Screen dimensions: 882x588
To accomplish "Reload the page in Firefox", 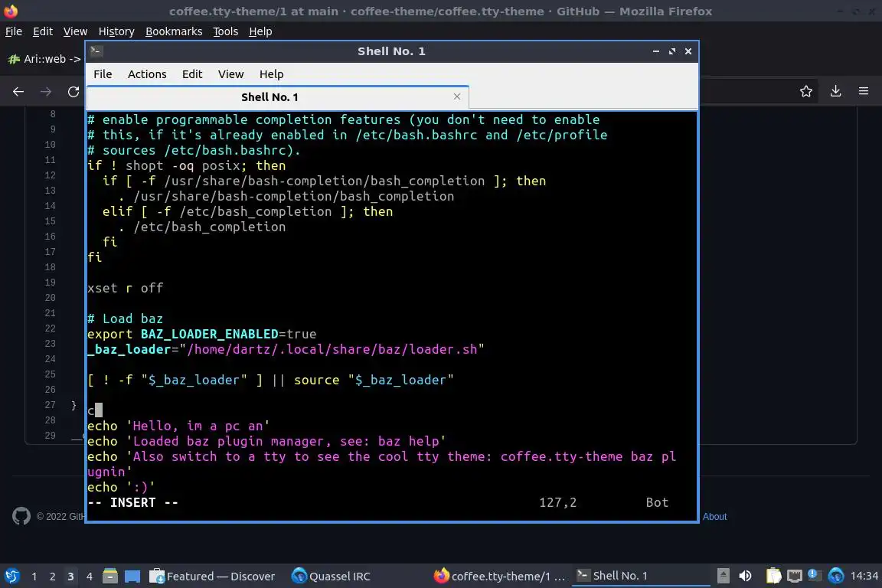I will (73, 91).
